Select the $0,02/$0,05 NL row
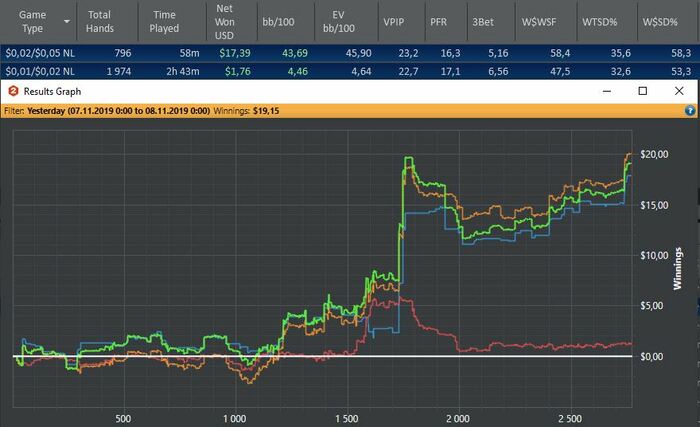The image size is (700, 427). 349,53
